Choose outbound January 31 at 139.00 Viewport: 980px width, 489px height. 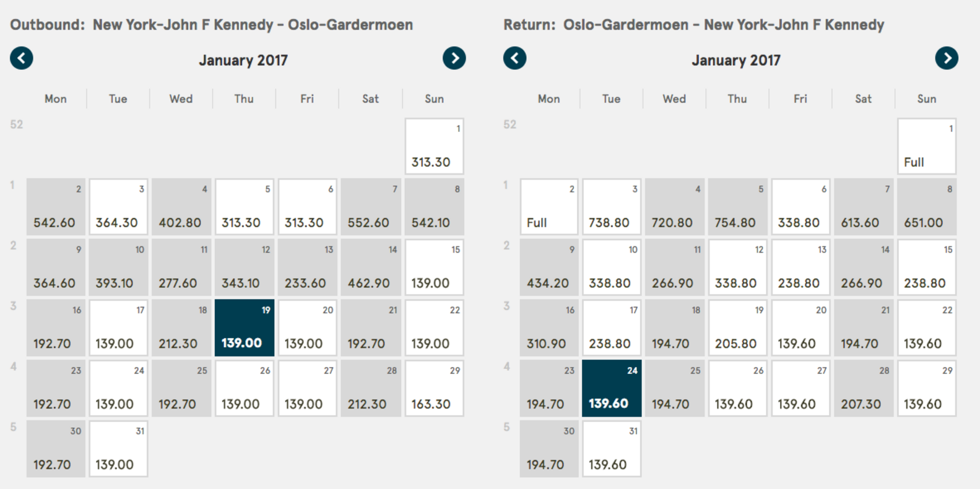tap(118, 449)
